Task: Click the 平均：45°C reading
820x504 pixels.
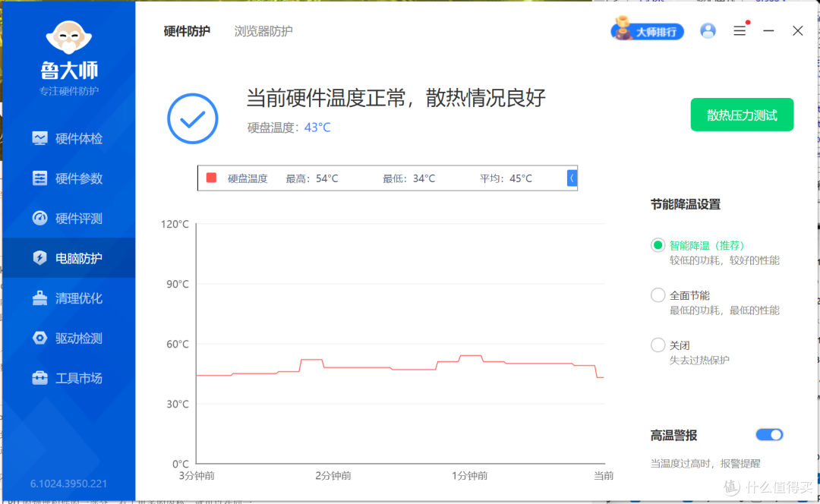Action: click(506, 179)
